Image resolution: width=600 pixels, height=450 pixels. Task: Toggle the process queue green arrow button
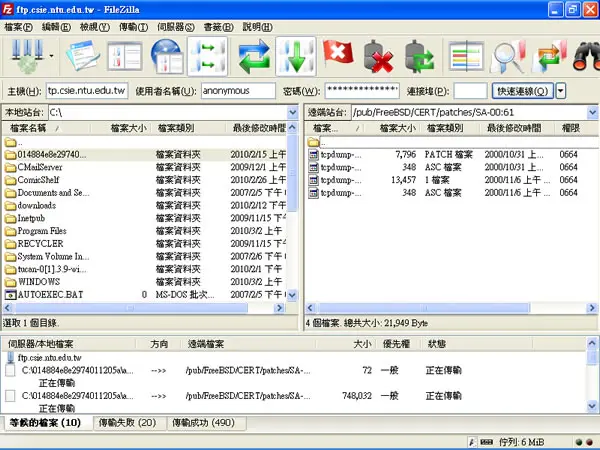pos(296,57)
